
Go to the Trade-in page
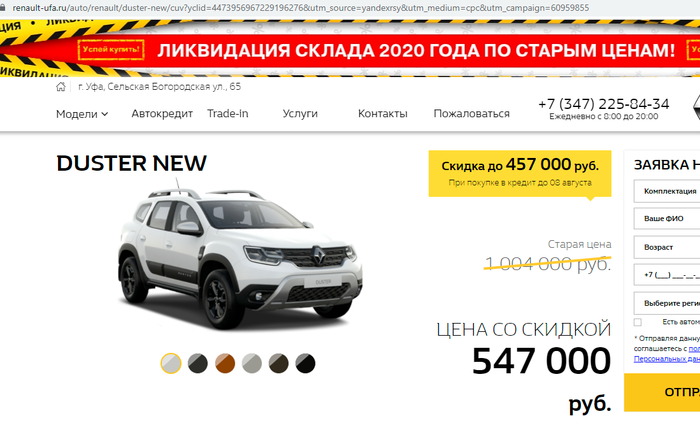point(228,114)
